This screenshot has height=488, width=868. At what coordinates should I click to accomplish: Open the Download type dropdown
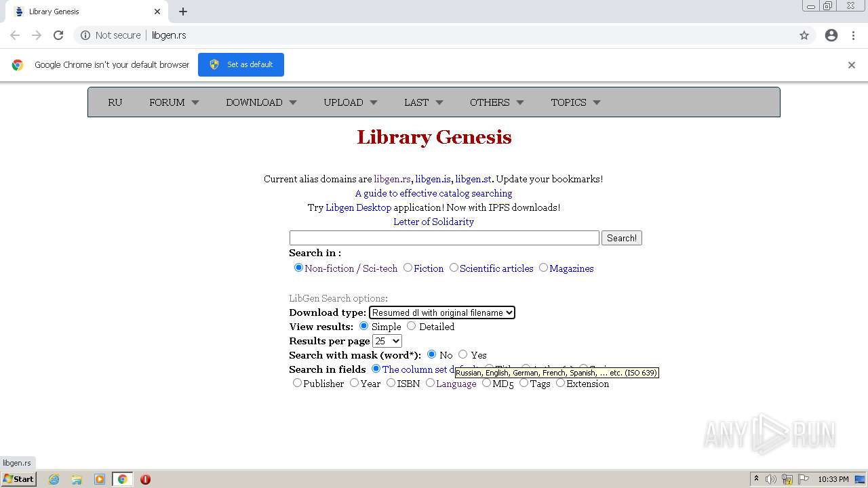442,312
